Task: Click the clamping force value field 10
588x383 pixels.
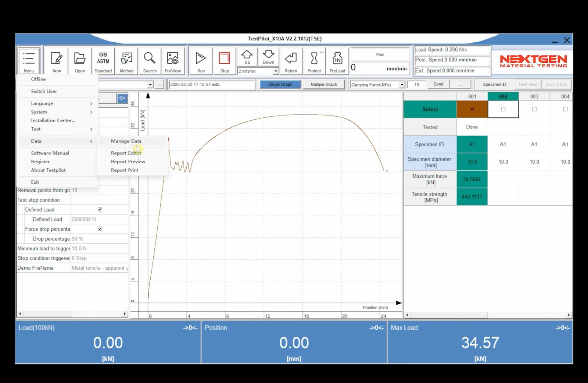Action: pos(417,85)
